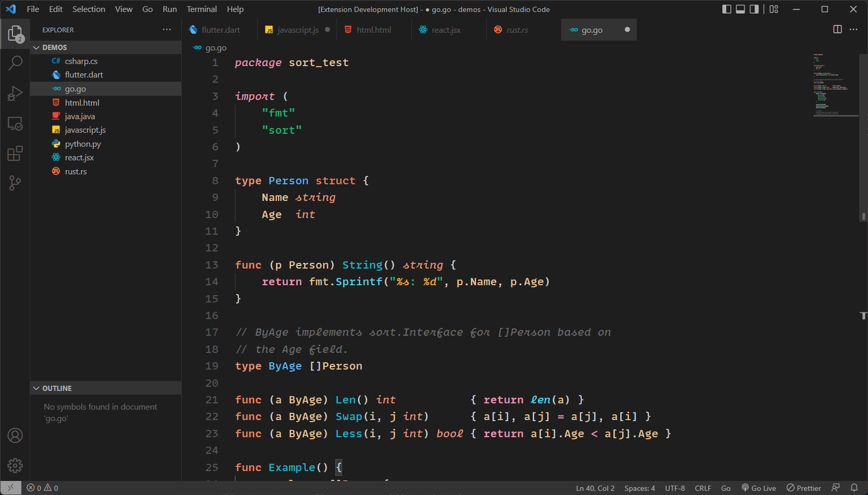This screenshot has width=868, height=495.
Task: Place cursor on 'package sort_test' line
Action: click(x=292, y=62)
